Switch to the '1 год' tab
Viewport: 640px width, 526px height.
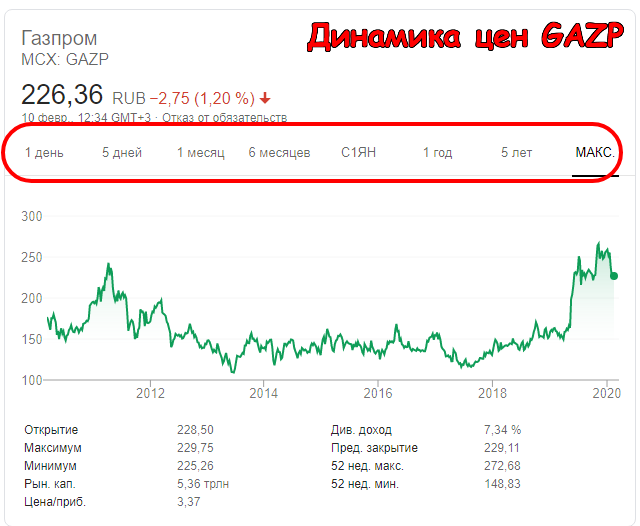tap(438, 153)
